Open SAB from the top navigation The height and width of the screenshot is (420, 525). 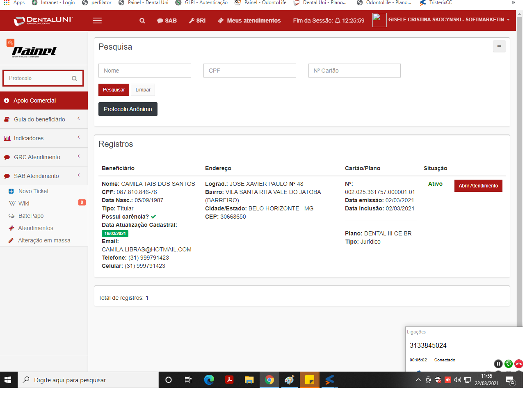pyautogui.click(x=167, y=21)
